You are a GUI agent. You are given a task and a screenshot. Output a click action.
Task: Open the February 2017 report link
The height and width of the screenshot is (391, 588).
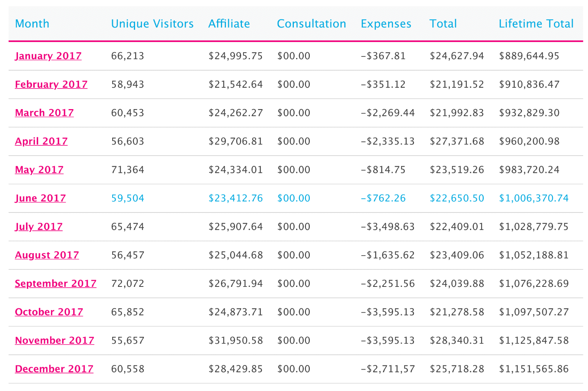(x=51, y=84)
